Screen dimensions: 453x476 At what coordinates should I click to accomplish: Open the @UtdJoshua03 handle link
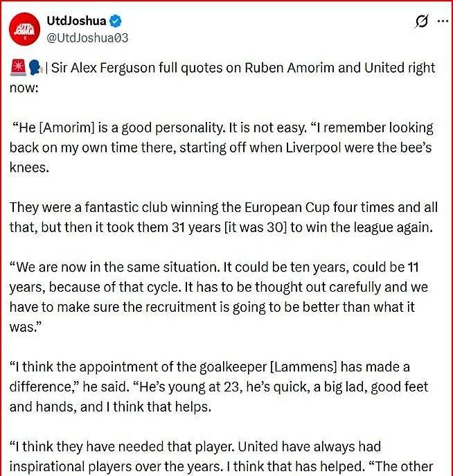tap(87, 37)
